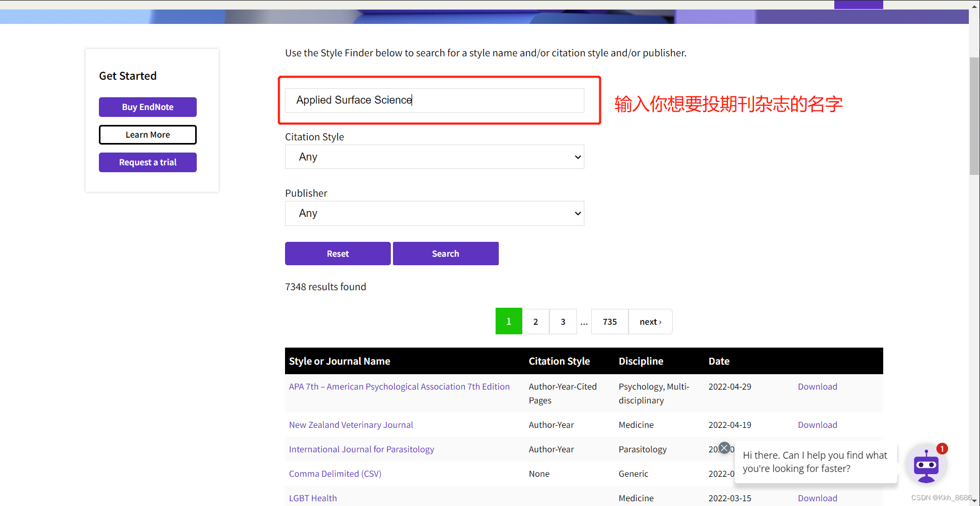This screenshot has height=506, width=980.
Task: Click the Buy EndNote button
Action: pyautogui.click(x=148, y=107)
